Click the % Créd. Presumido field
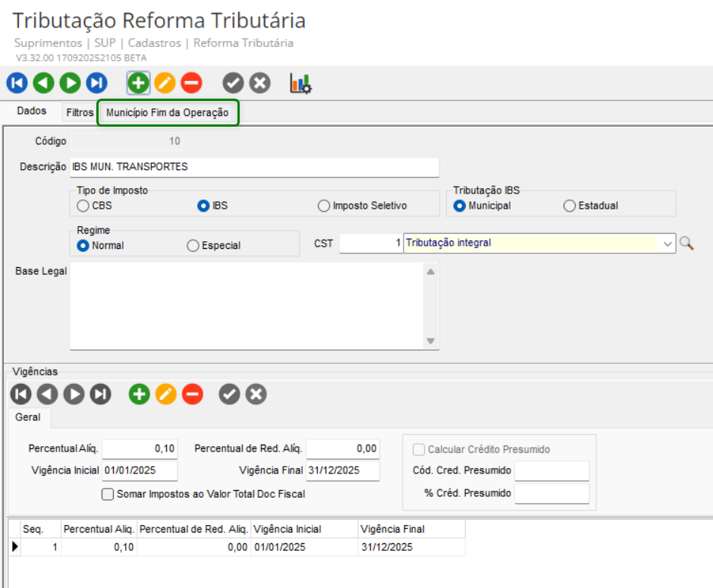 (551, 493)
